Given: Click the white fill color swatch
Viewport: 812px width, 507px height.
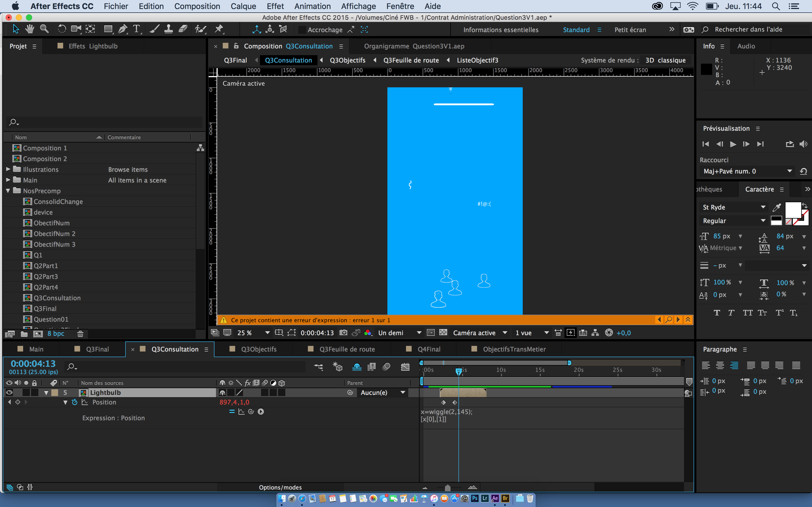Looking at the screenshot, I should pos(793,210).
